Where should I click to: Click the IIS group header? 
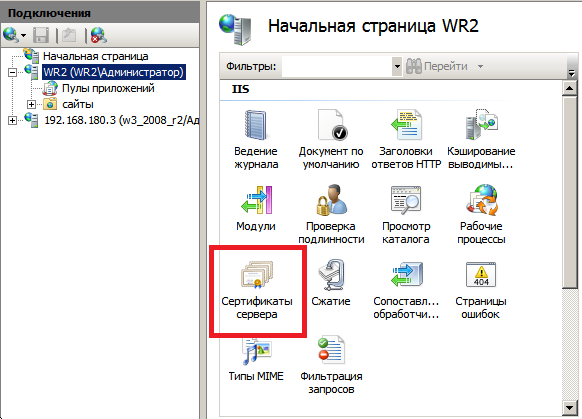(240, 89)
